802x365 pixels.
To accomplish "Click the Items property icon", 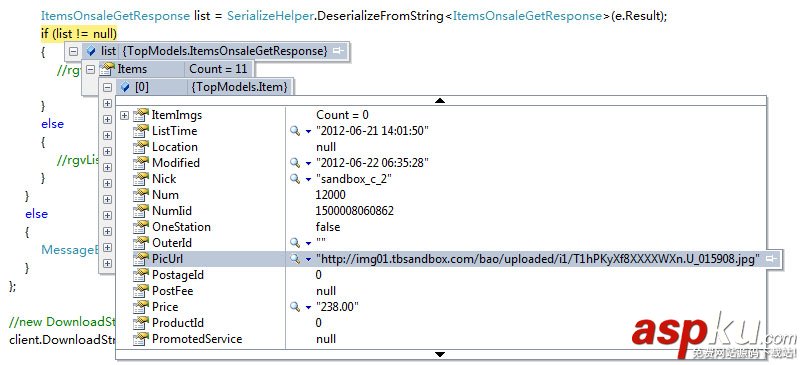I will coord(107,69).
